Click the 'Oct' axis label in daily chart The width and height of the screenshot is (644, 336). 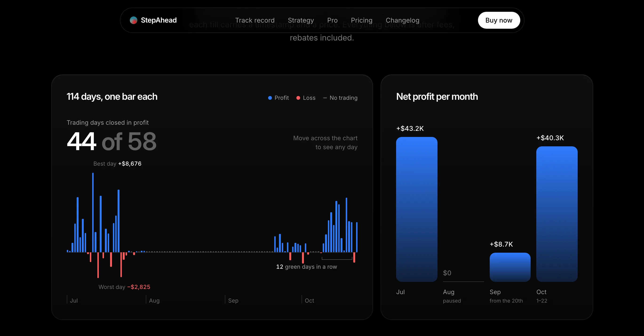(x=309, y=300)
